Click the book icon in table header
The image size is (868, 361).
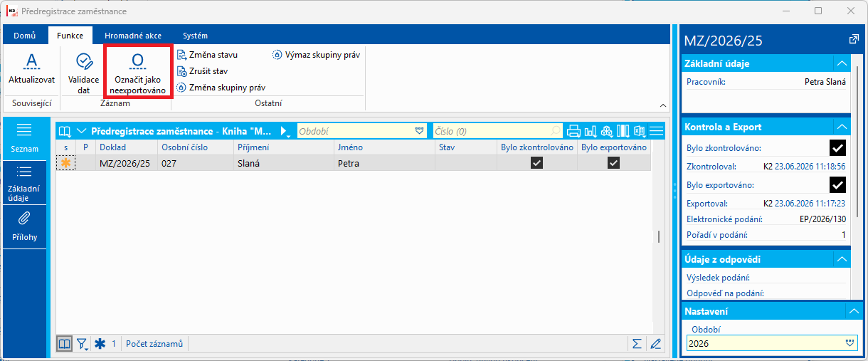(x=65, y=131)
